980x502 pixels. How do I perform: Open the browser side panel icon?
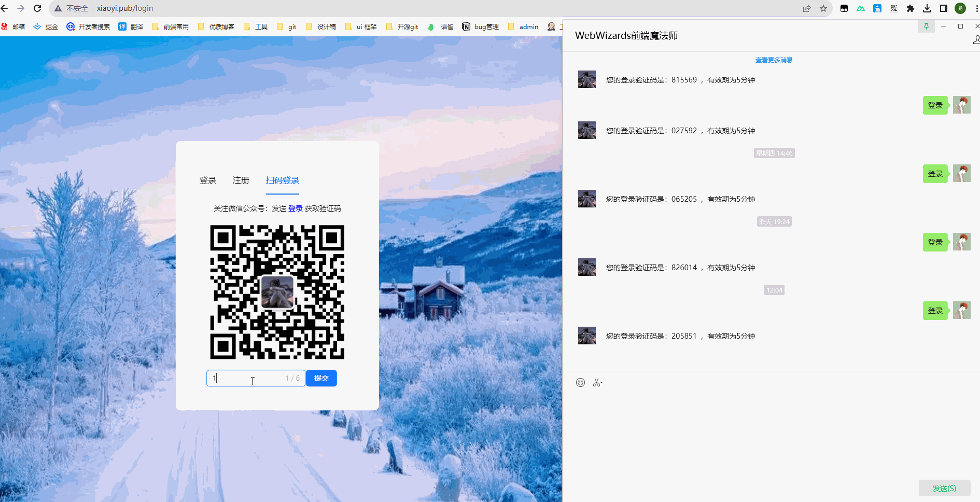[943, 8]
